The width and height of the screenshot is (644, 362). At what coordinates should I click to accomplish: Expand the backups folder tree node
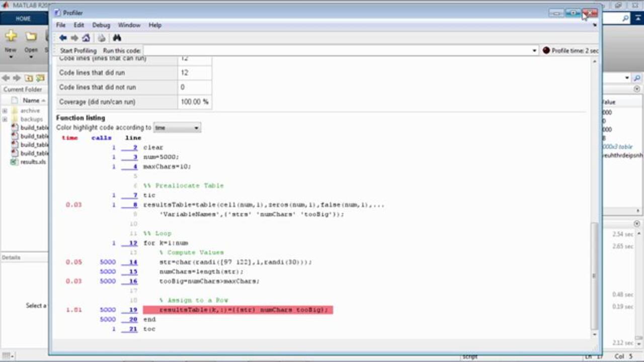tap(5, 119)
